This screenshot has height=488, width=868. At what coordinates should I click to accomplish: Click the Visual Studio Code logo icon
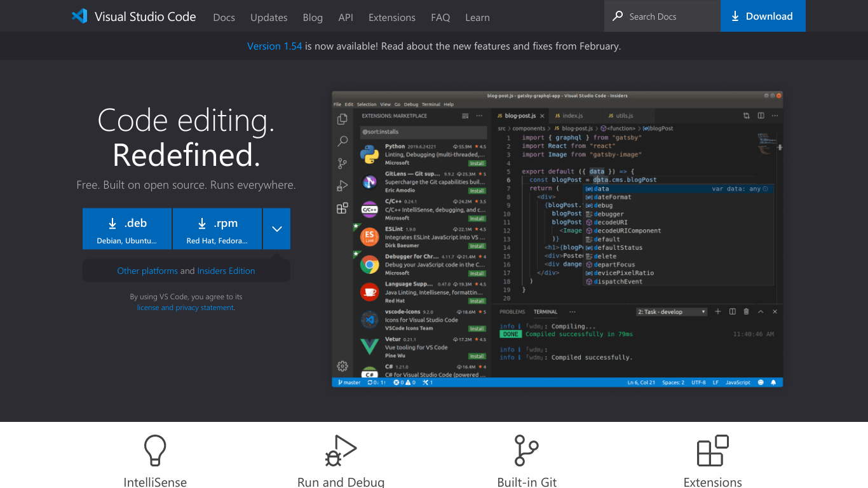[x=79, y=17]
